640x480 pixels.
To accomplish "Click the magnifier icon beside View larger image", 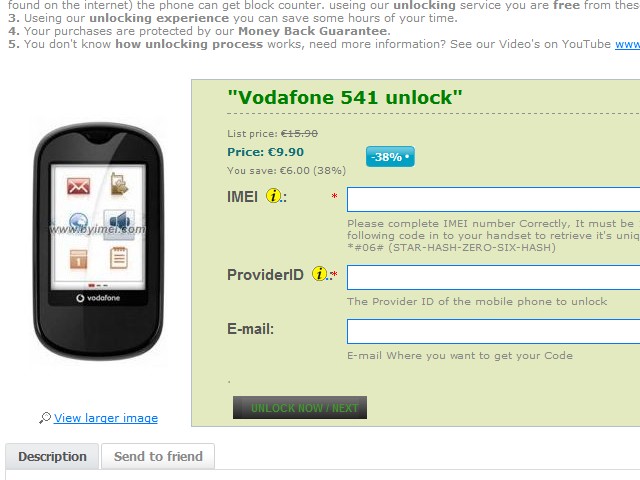I will 45,418.
